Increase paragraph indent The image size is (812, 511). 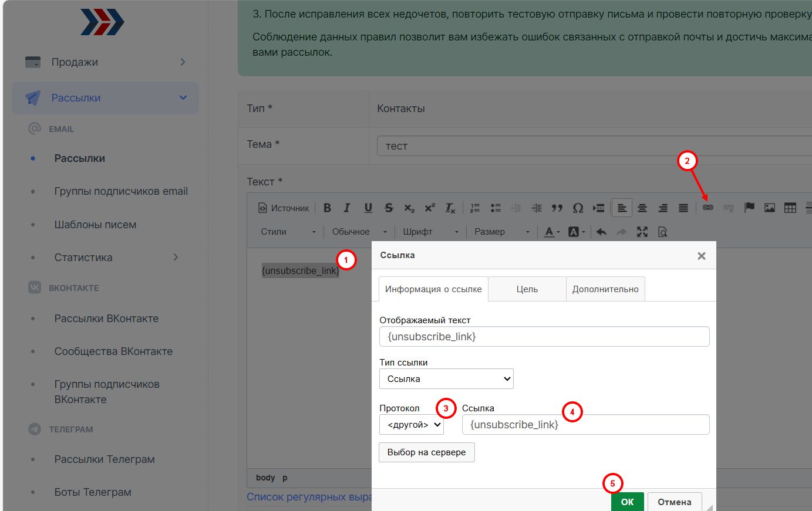(537, 208)
